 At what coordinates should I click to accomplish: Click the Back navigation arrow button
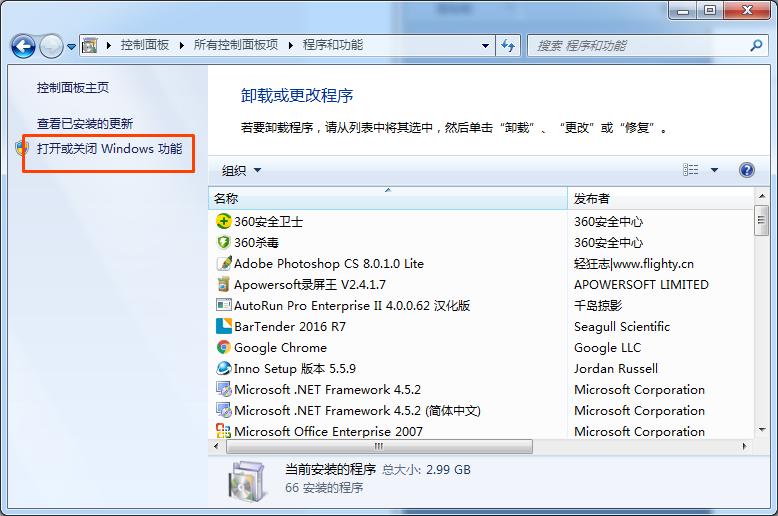coord(23,47)
